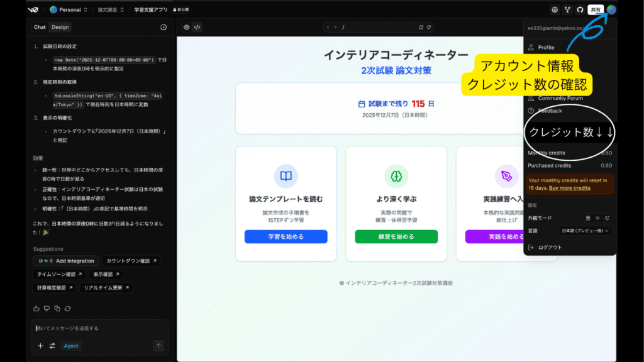Regenerate the response with the refresh icon
The width and height of the screenshot is (644, 362).
click(x=67, y=308)
